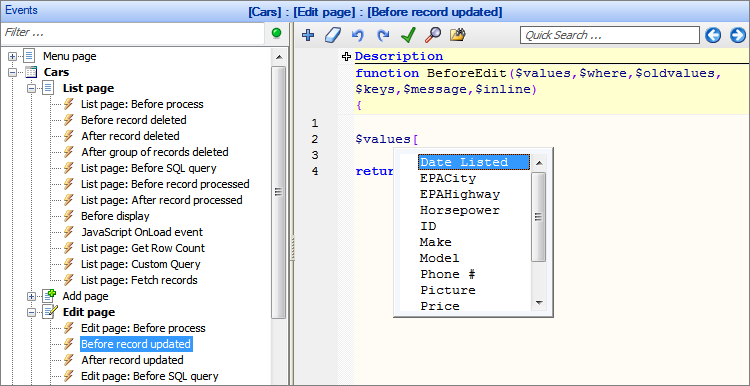Screen dimensions: 750x386
Task: Pick Picture from the field list
Action: click(x=448, y=290)
